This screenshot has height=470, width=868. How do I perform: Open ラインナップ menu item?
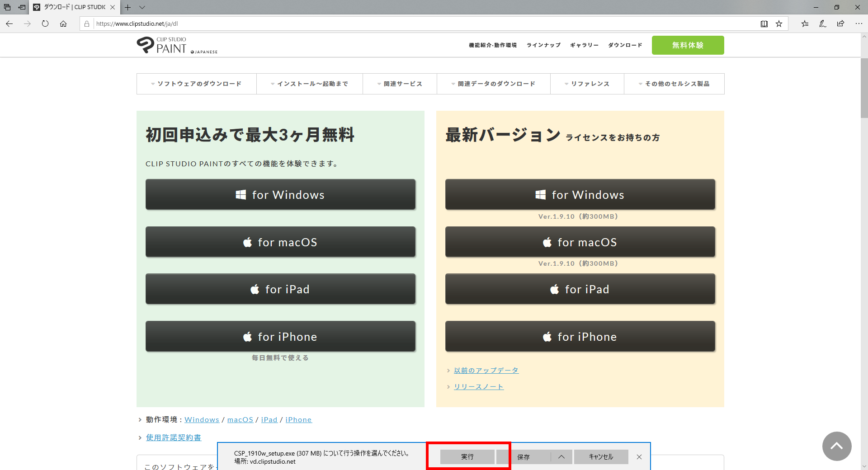click(543, 45)
